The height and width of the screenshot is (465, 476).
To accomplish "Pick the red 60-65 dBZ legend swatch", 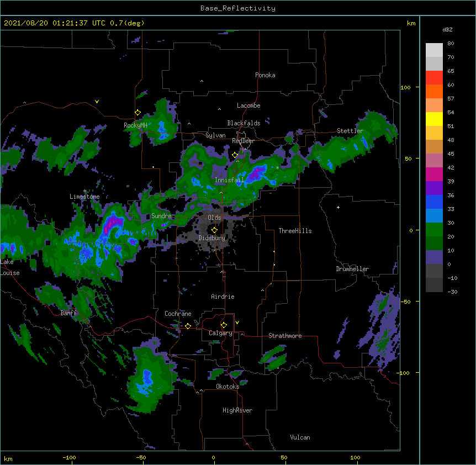I will pyautogui.click(x=434, y=77).
